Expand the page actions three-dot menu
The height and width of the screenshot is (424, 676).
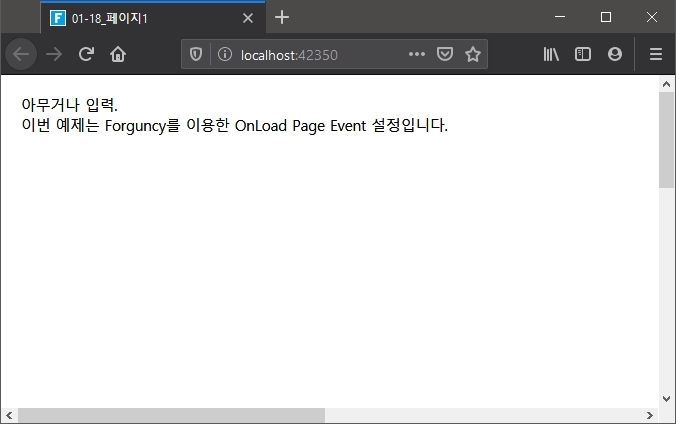pyautogui.click(x=417, y=55)
